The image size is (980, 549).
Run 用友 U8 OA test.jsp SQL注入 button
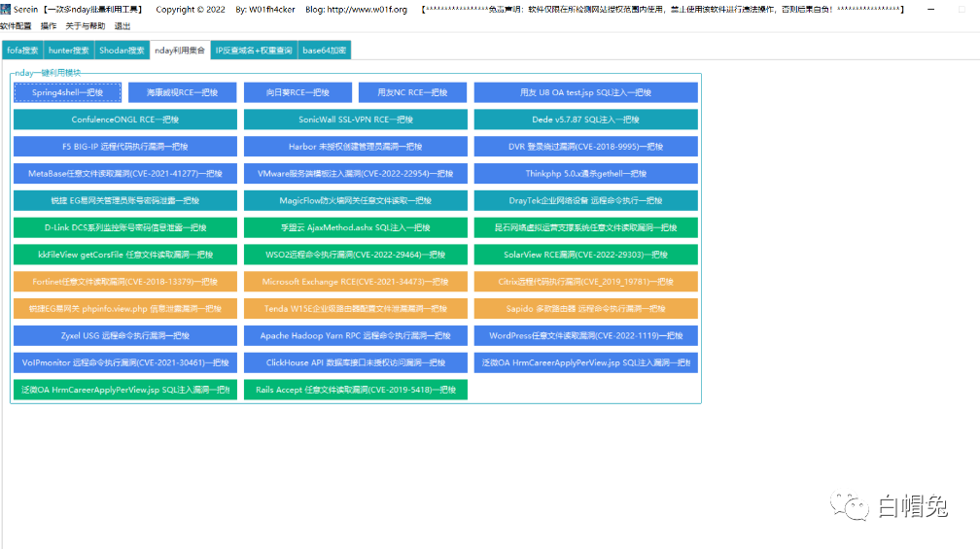[x=585, y=92]
